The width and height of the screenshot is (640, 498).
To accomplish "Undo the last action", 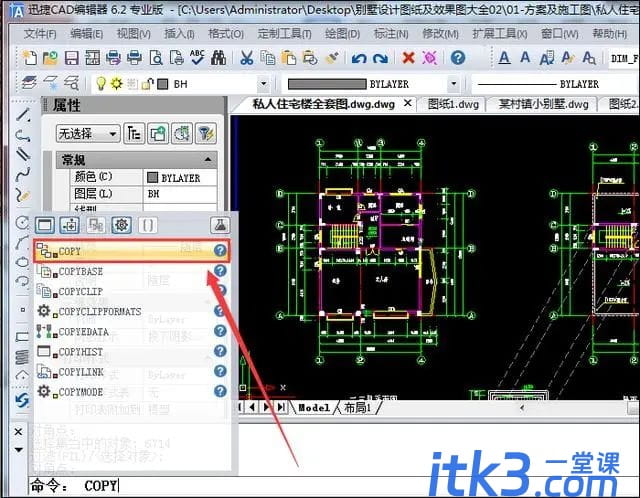I will coord(359,58).
